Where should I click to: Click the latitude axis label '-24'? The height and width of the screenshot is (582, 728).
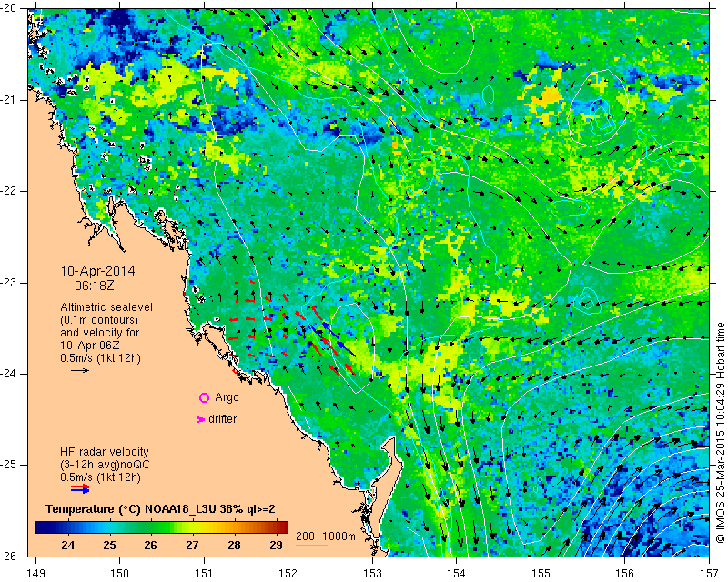tap(10, 374)
